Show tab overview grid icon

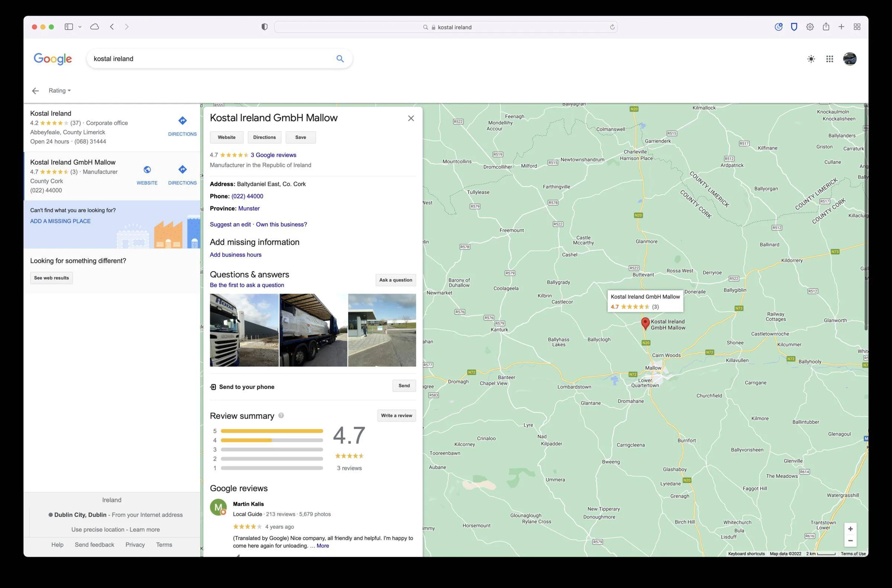click(857, 27)
